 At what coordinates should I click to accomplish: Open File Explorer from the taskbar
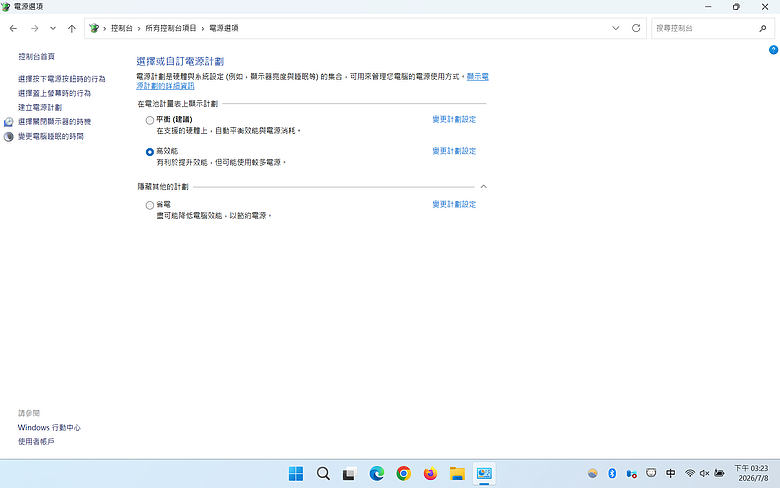(x=457, y=474)
